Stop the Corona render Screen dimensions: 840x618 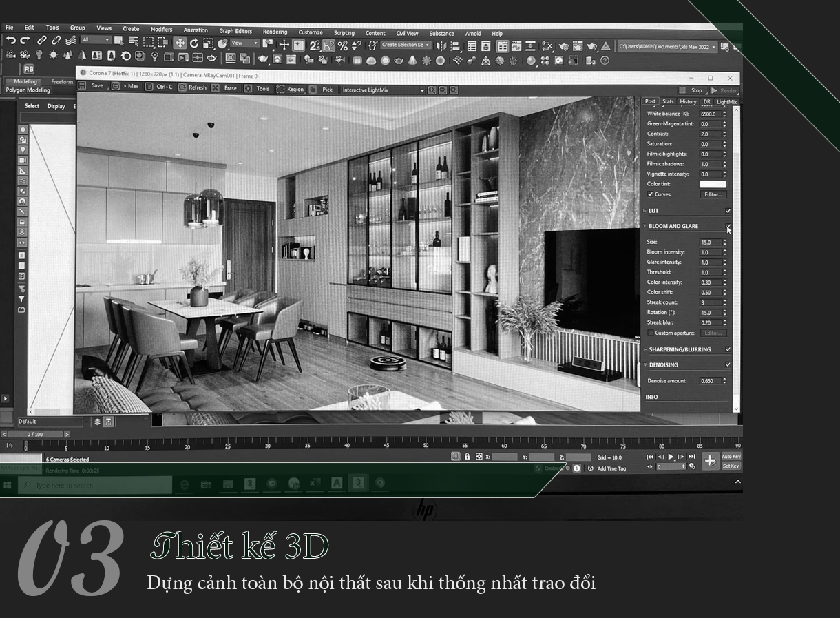[x=691, y=90]
